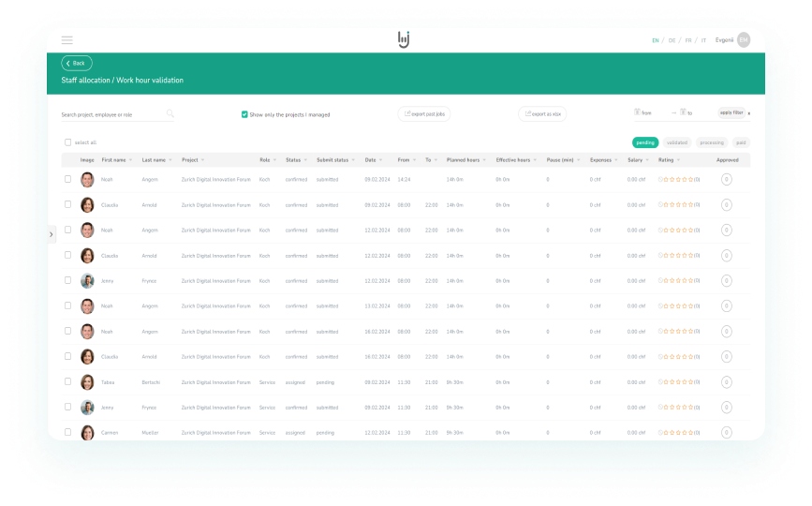This screenshot has height=506, width=812.
Task: Tick the checkbox for Tabea Bertschi row
Action: [67, 381]
